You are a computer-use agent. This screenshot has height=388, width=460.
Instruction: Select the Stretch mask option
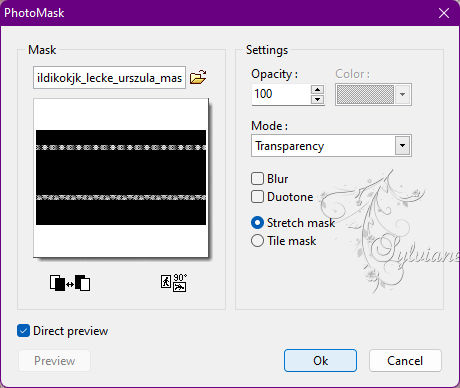tap(257, 223)
